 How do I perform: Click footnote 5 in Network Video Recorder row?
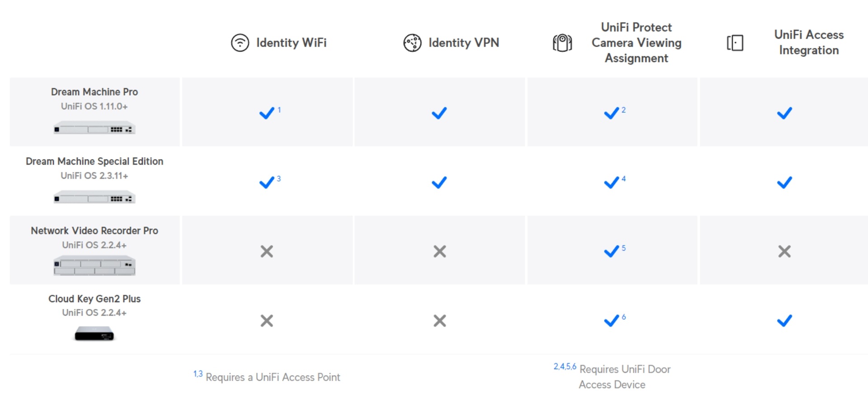(x=623, y=248)
